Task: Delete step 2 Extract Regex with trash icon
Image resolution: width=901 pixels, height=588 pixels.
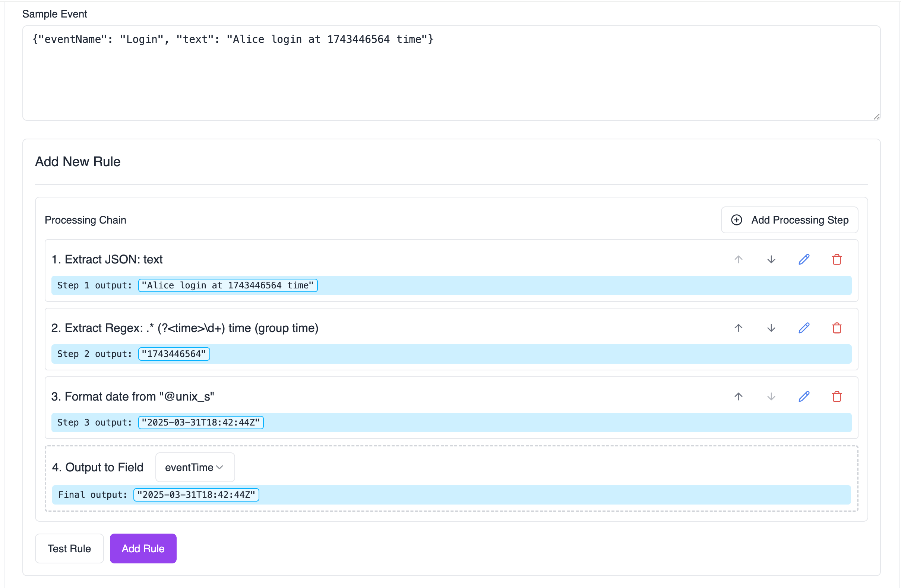Action: (x=837, y=328)
